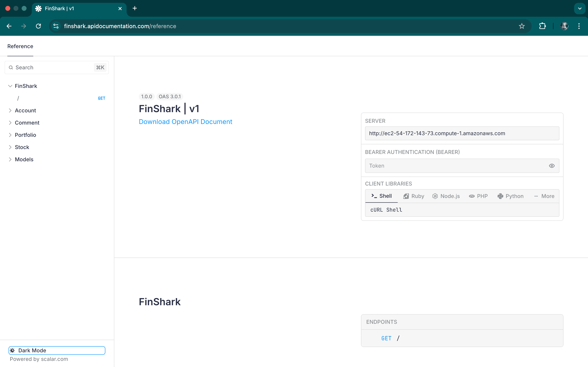
Task: Reload the page with the refresh icon
Action: [38, 26]
